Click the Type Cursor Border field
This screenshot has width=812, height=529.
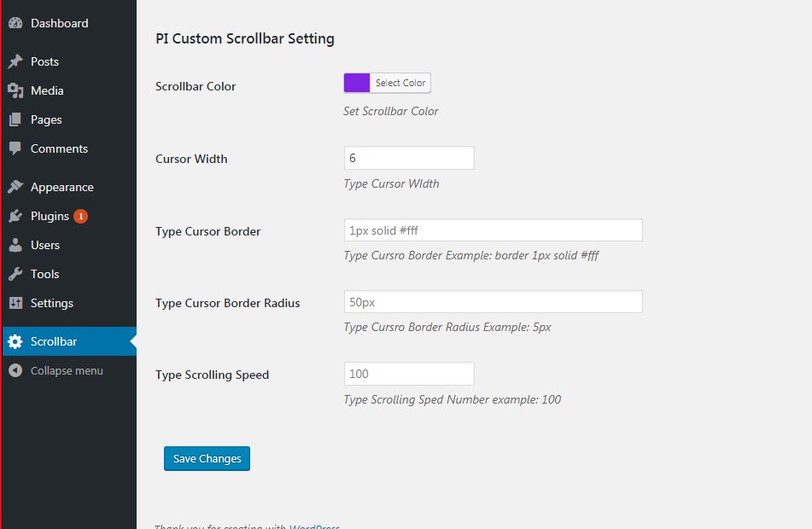(x=493, y=230)
